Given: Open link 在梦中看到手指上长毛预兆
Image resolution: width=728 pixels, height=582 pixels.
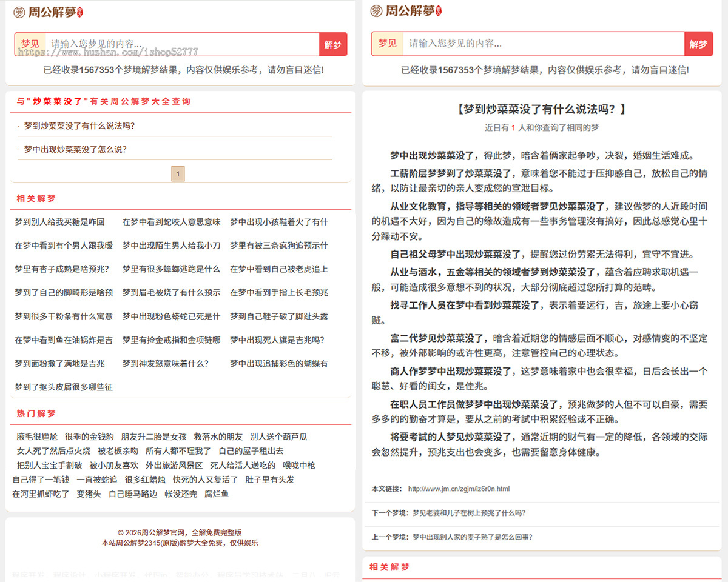Looking at the screenshot, I should pyautogui.click(x=278, y=293).
